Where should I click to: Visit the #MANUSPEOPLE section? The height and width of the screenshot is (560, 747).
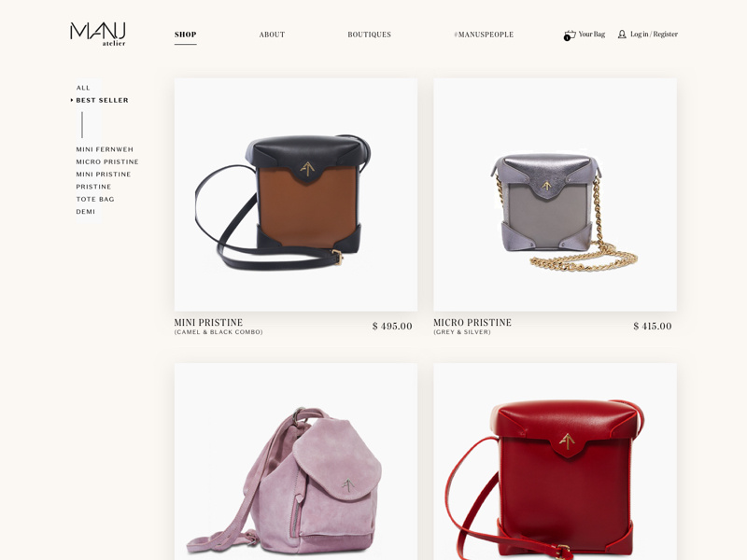tap(484, 35)
